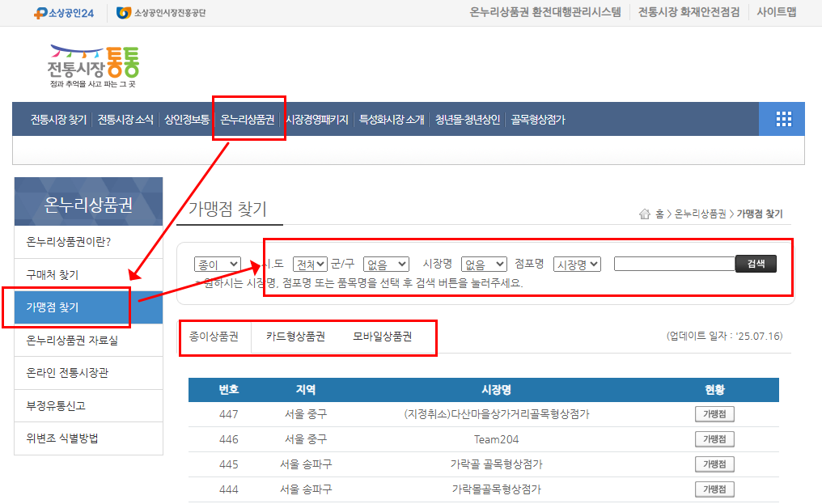The image size is (822, 504).
Task: Open 전통시장 화재안전점검 link
Action: (689, 12)
